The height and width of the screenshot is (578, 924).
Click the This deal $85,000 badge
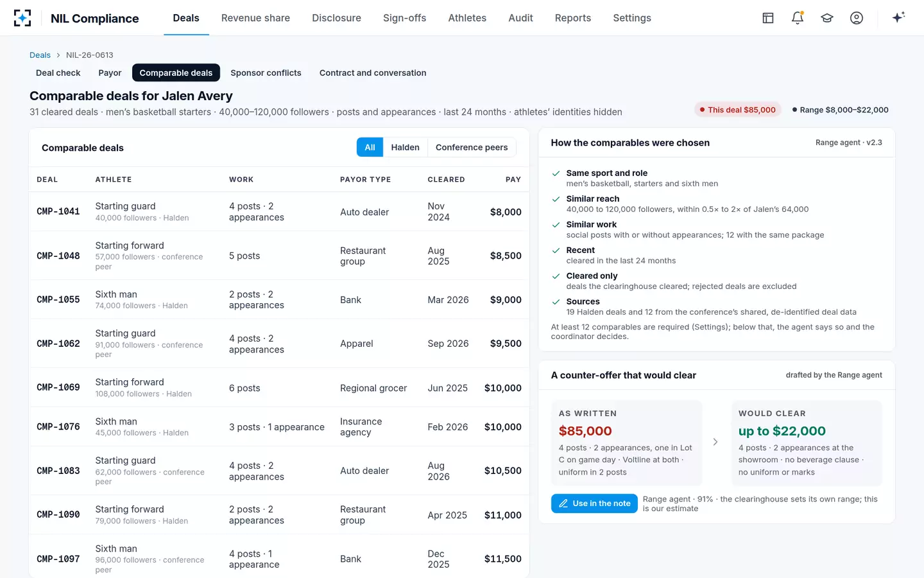pos(738,110)
